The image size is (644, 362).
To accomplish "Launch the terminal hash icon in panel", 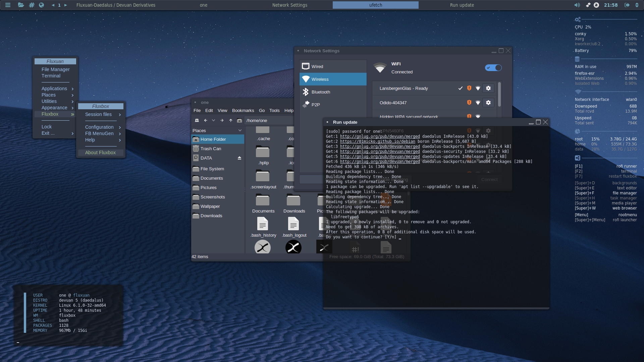I will coord(32,5).
